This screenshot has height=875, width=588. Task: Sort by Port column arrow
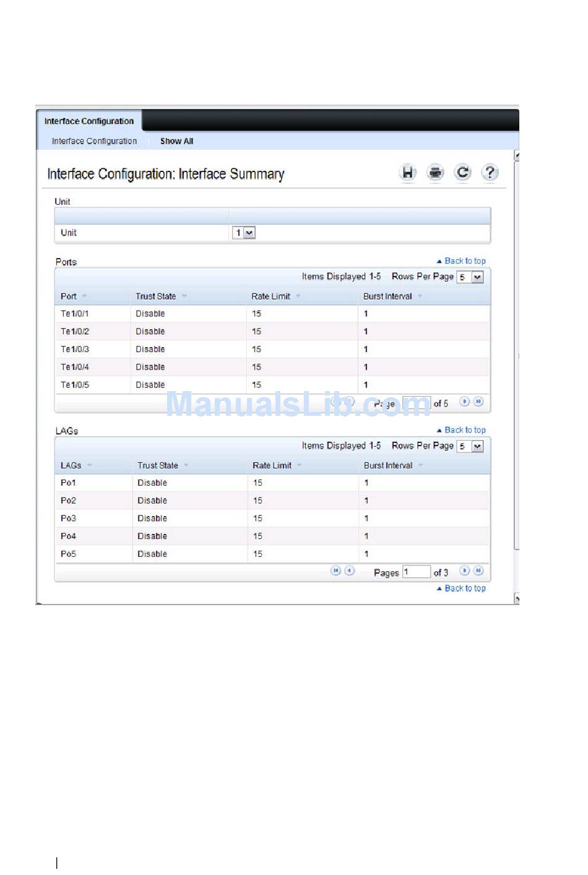[84, 296]
